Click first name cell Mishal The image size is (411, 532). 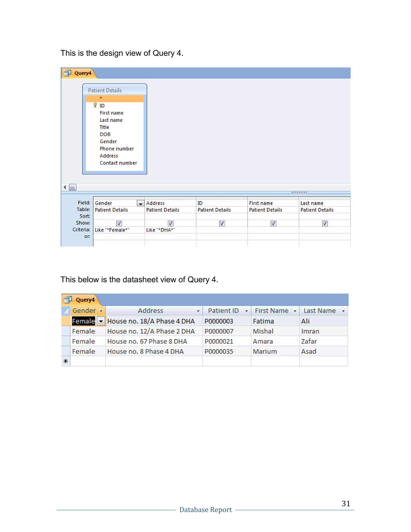[275, 331]
